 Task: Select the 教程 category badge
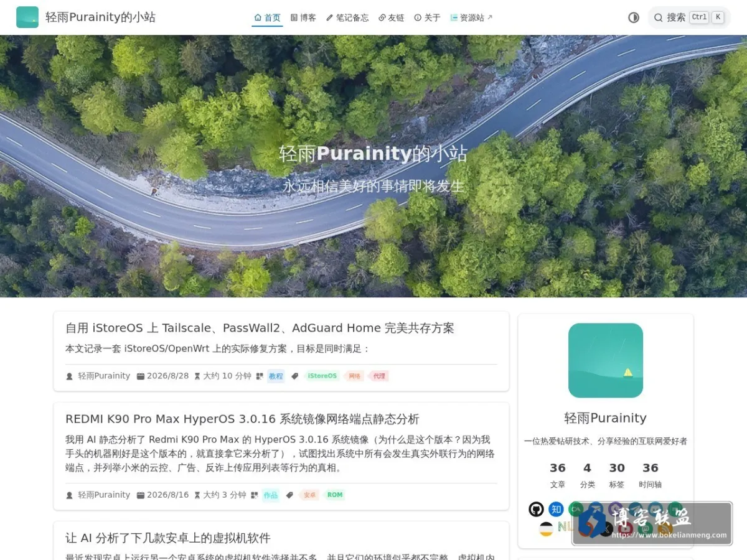click(276, 376)
